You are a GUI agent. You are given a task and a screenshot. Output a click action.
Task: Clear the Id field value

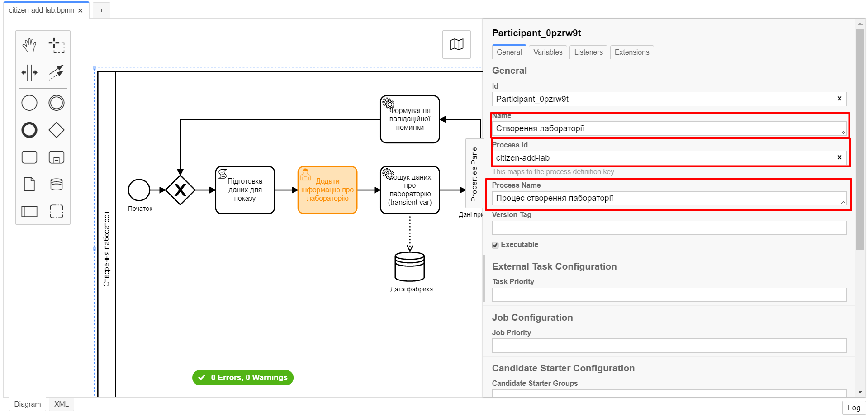pos(839,99)
